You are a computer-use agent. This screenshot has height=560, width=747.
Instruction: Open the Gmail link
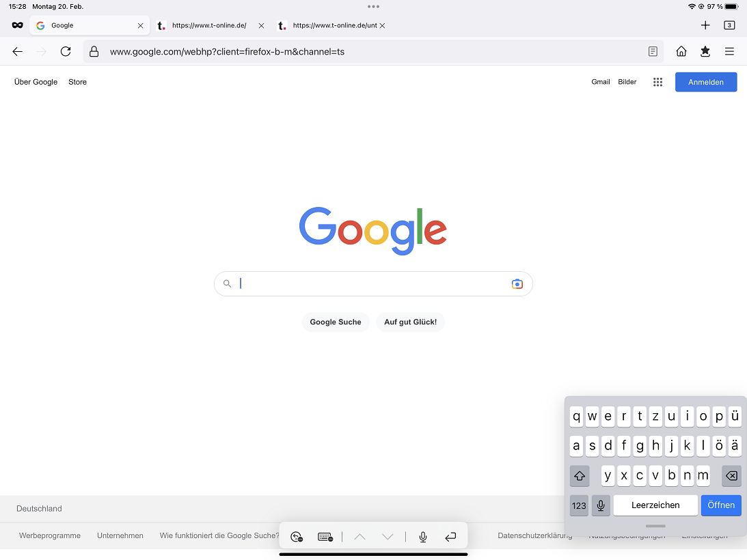coord(601,82)
